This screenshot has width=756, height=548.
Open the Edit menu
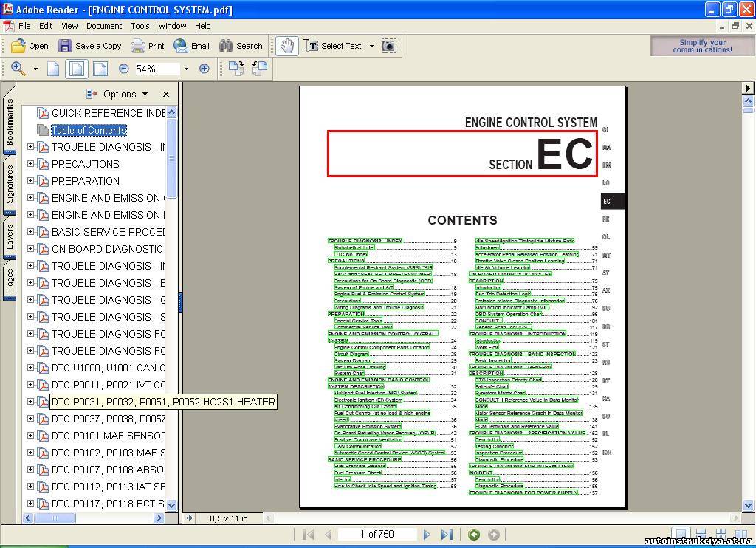[x=46, y=26]
